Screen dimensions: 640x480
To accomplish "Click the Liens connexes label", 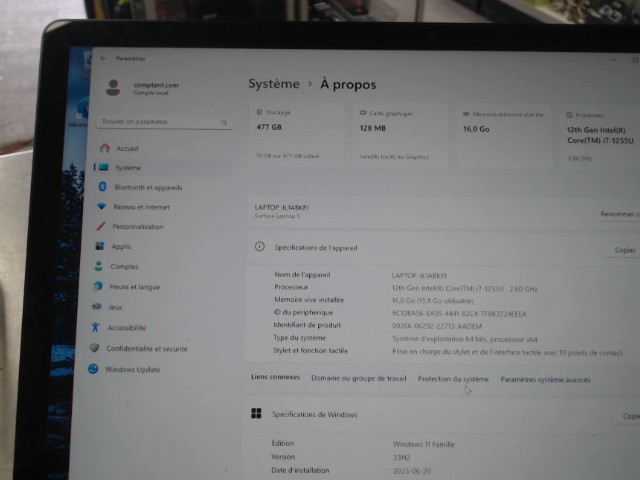I will click(x=275, y=377).
